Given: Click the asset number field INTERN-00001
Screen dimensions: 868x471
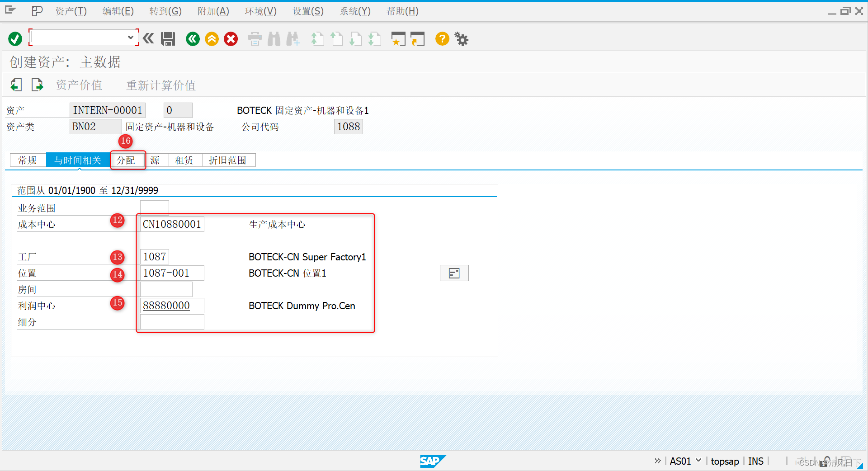Looking at the screenshot, I should [107, 110].
